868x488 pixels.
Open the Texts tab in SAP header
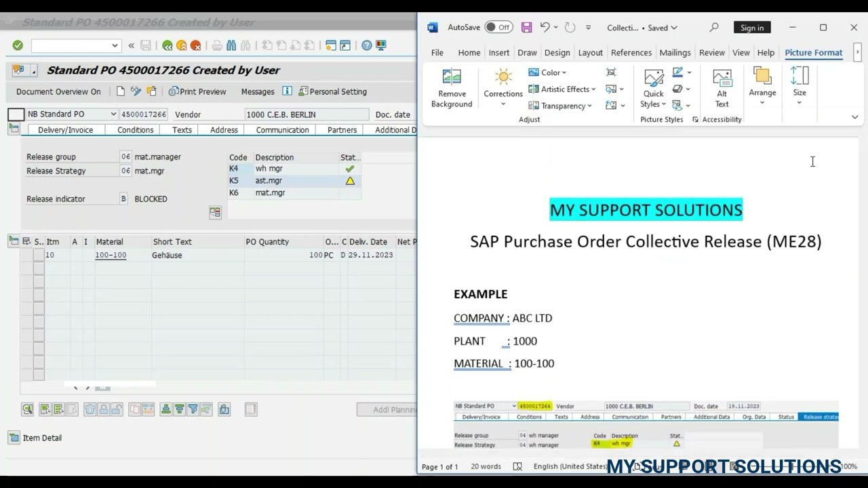pos(182,130)
